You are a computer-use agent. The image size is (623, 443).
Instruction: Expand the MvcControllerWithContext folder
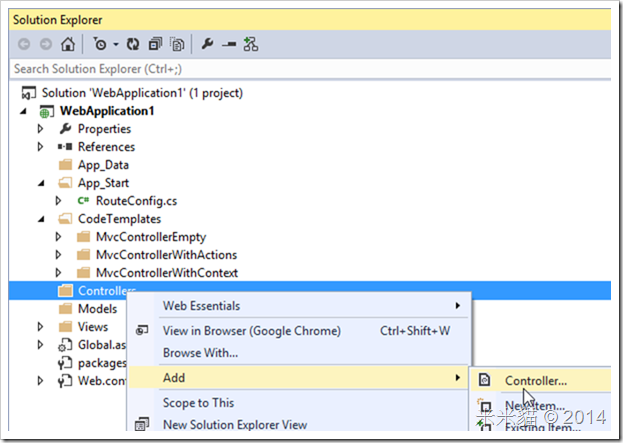pos(58,273)
